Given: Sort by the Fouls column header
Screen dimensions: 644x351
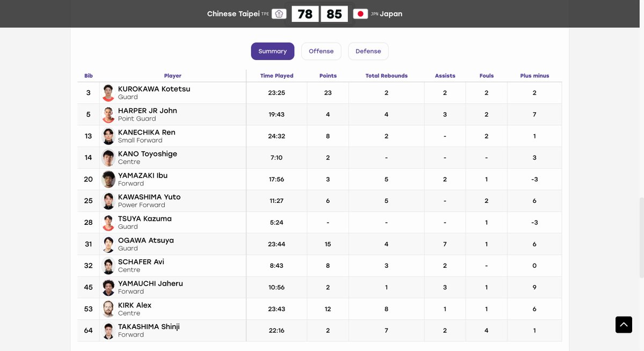Looking at the screenshot, I should point(487,76).
